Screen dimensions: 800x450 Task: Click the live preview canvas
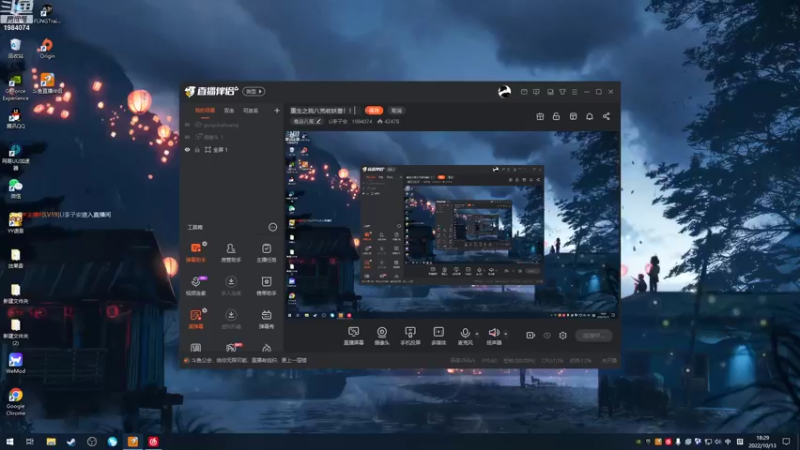pyautogui.click(x=452, y=225)
